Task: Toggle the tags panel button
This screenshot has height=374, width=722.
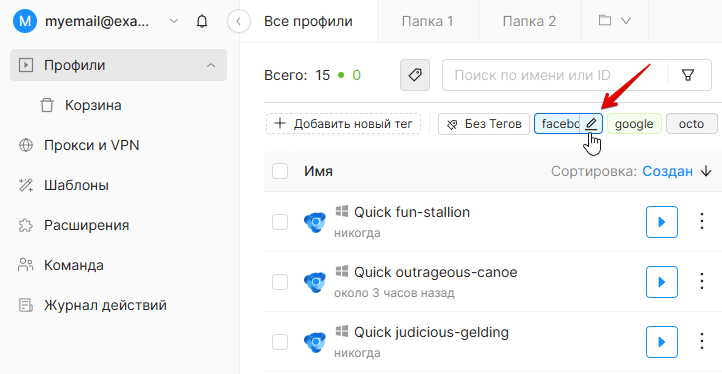Action: (x=415, y=75)
